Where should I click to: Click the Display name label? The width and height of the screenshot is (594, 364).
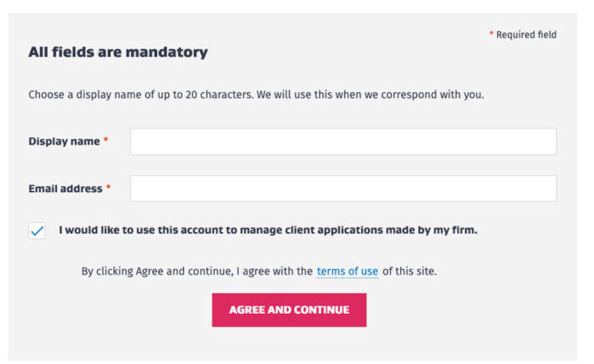click(x=64, y=141)
